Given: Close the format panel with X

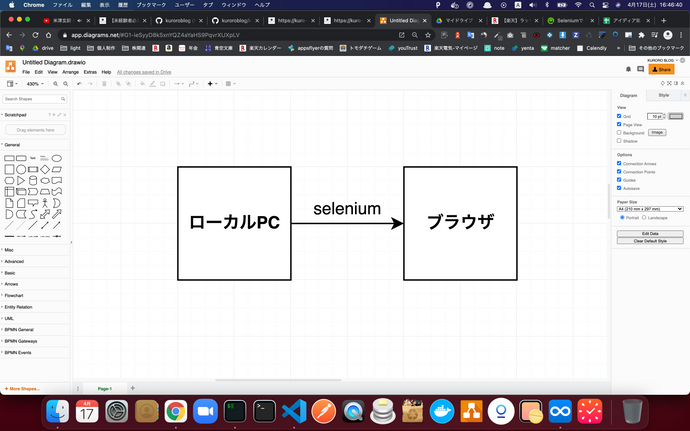Looking at the screenshot, I should [x=685, y=95].
